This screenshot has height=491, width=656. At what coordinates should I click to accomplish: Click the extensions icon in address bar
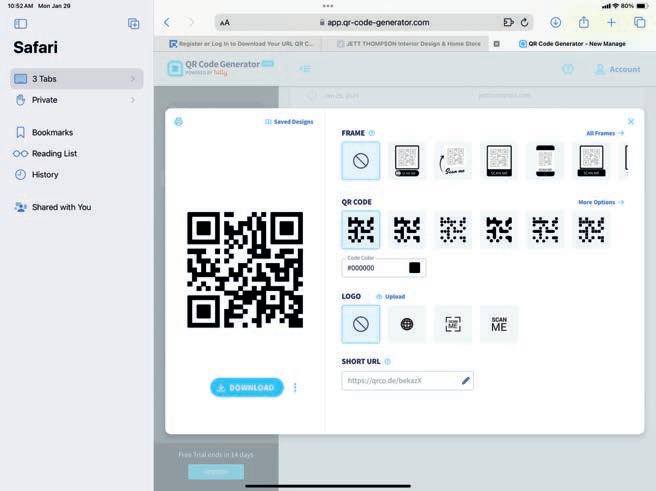pyautogui.click(x=508, y=23)
